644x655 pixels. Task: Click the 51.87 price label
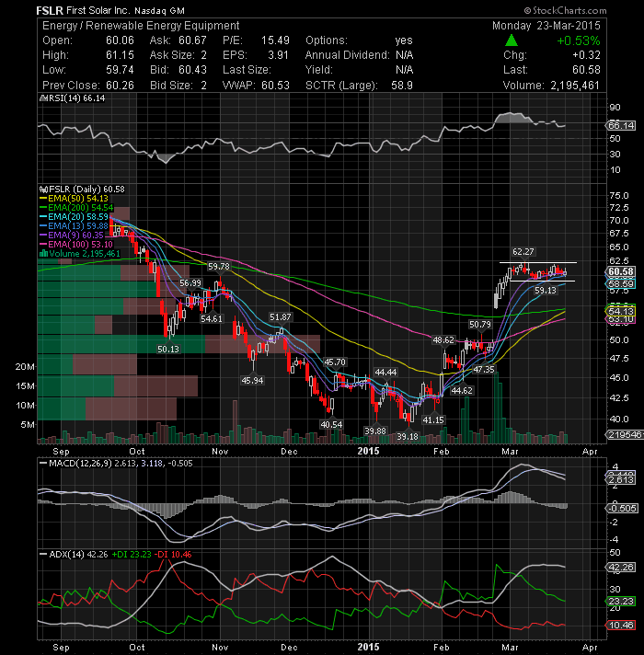point(280,317)
